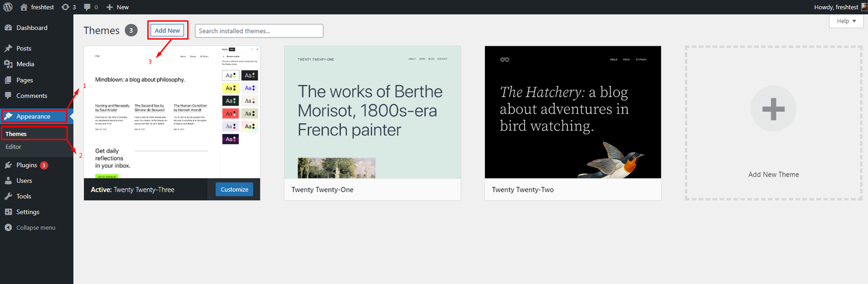The image size is (868, 284).
Task: Click the Add New Theme label
Action: (774, 174)
